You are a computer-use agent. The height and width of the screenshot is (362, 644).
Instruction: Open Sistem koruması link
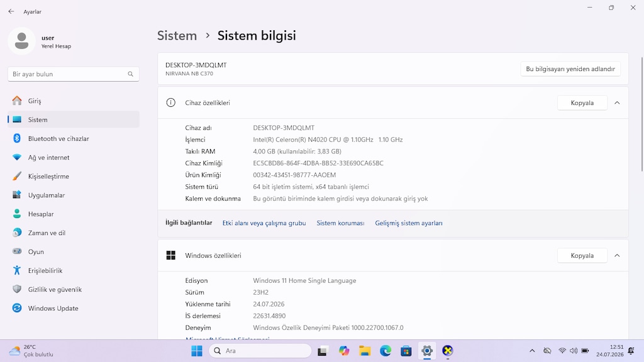tap(340, 223)
